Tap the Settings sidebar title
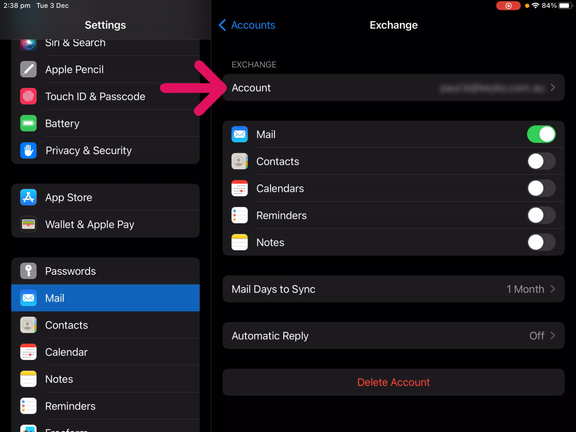 pos(105,25)
